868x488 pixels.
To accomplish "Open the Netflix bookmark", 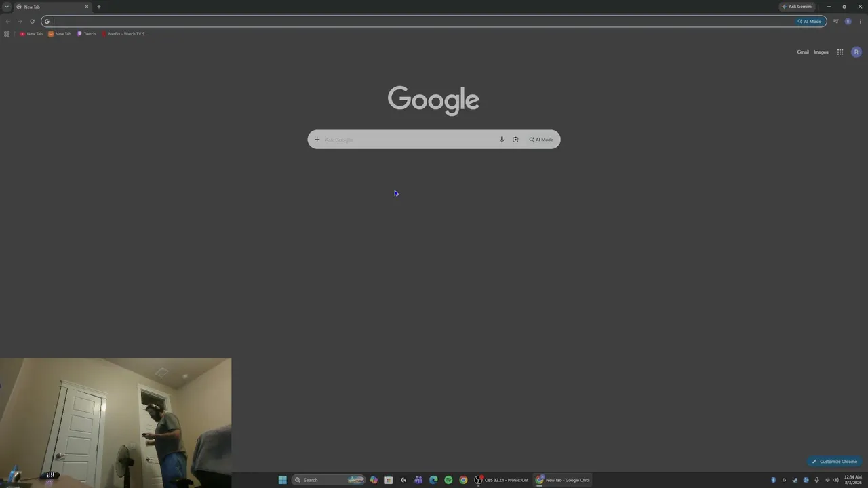I will click(x=124, y=34).
